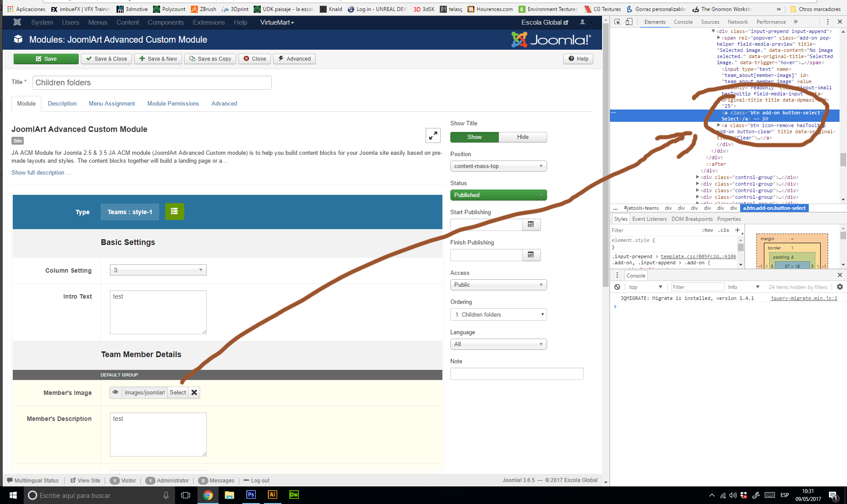Toggle DevTools device toolbar icon
Screen dimensions: 847x504
click(x=629, y=22)
